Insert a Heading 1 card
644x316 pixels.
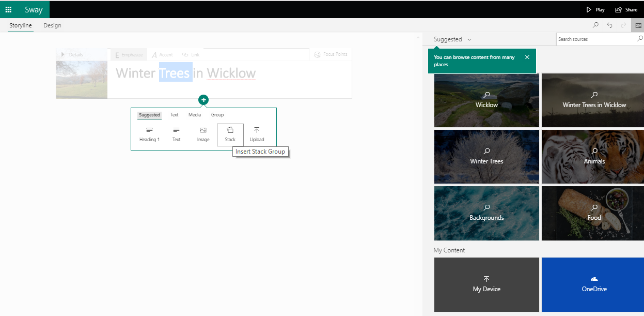[x=149, y=134]
